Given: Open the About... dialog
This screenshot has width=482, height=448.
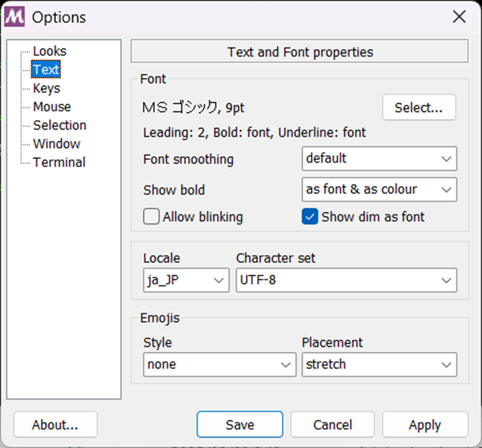Looking at the screenshot, I should [x=55, y=425].
